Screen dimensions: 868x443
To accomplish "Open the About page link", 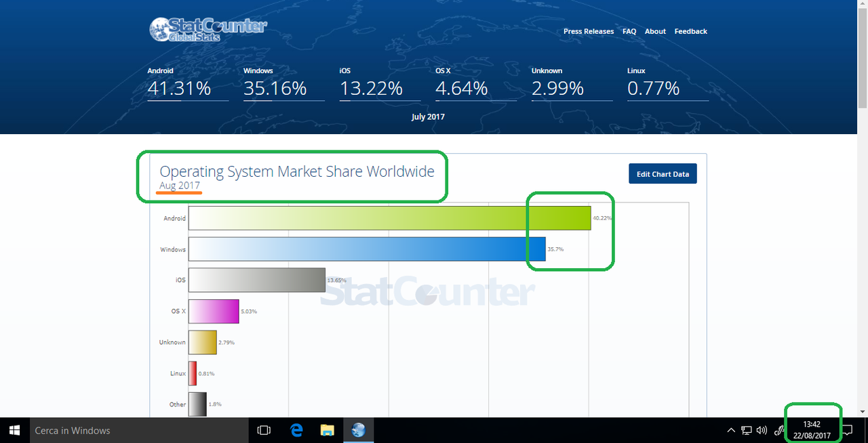I will (655, 31).
